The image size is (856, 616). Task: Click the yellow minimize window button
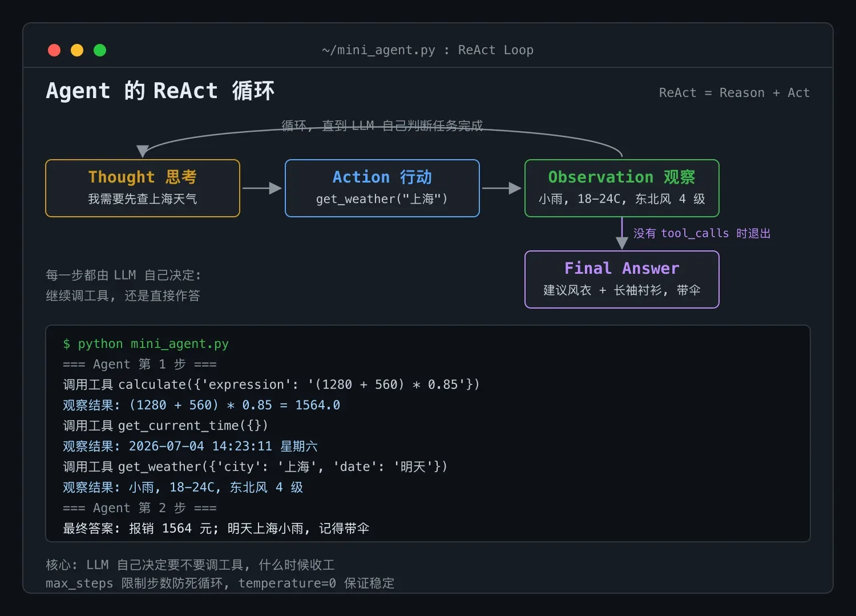[x=77, y=50]
